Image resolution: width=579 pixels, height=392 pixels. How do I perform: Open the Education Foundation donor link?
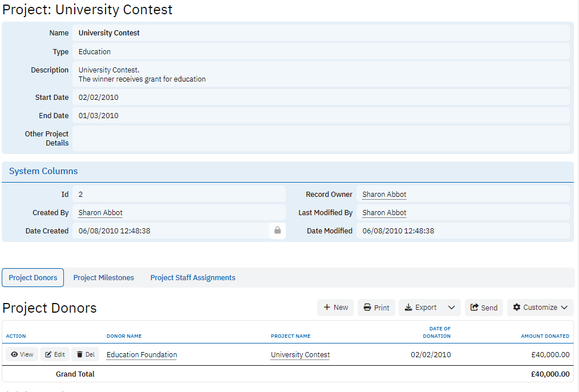click(141, 355)
